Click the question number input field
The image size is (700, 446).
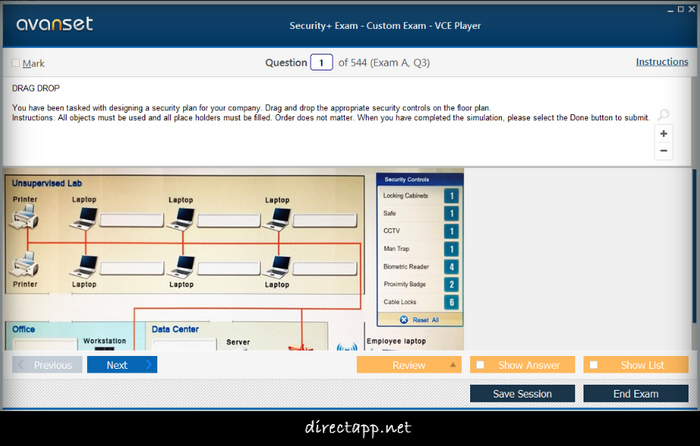pyautogui.click(x=321, y=62)
